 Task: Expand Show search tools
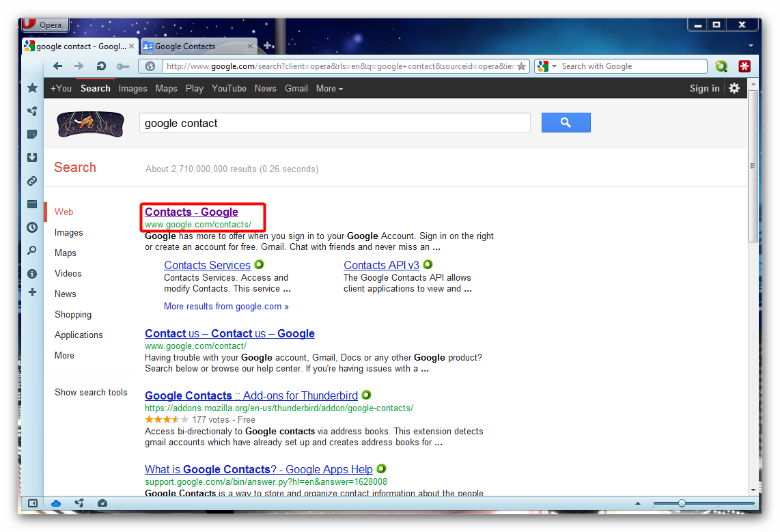click(x=91, y=392)
